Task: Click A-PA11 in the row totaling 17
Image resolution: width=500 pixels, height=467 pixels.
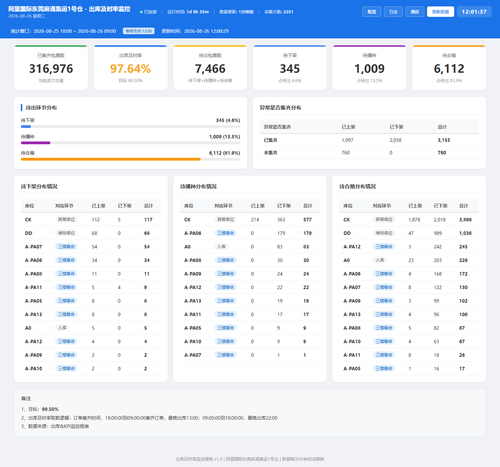Action: coord(193,314)
